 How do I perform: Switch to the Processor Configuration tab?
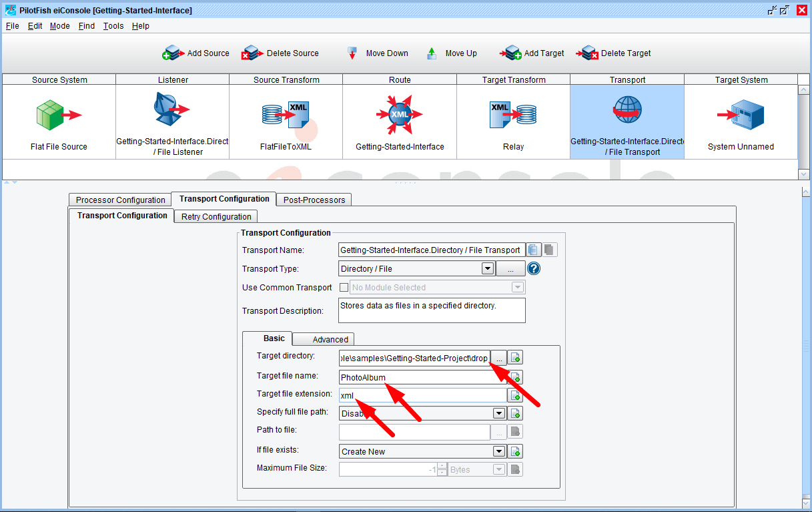121,200
